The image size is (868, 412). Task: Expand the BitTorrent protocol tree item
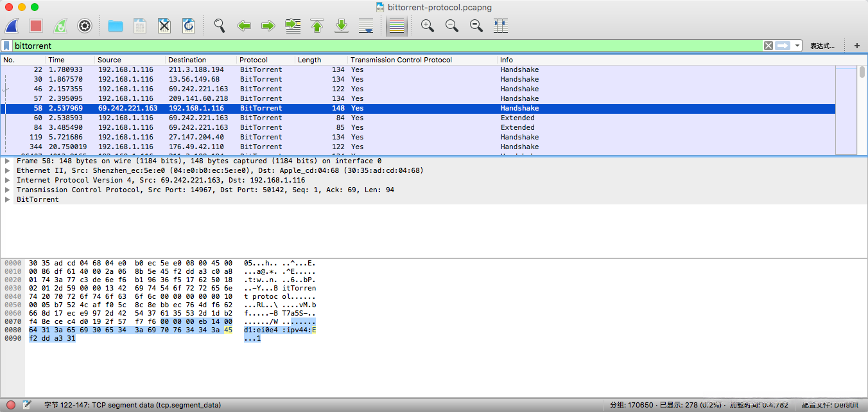8,200
